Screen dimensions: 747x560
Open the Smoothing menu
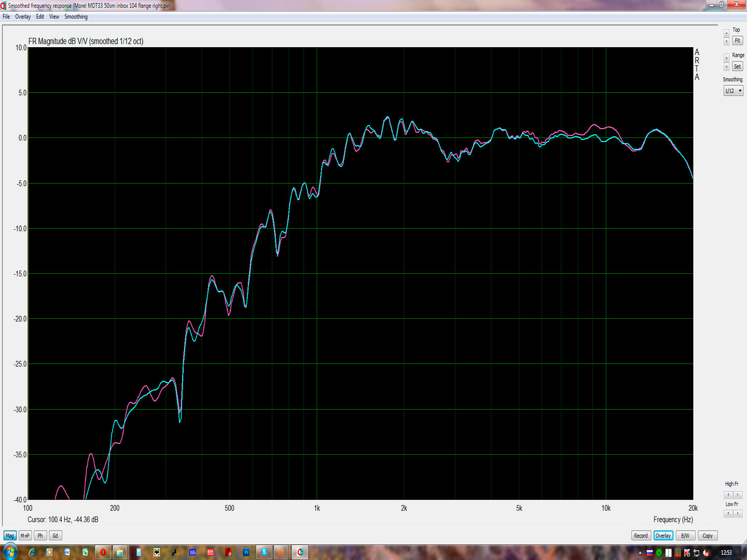(76, 17)
